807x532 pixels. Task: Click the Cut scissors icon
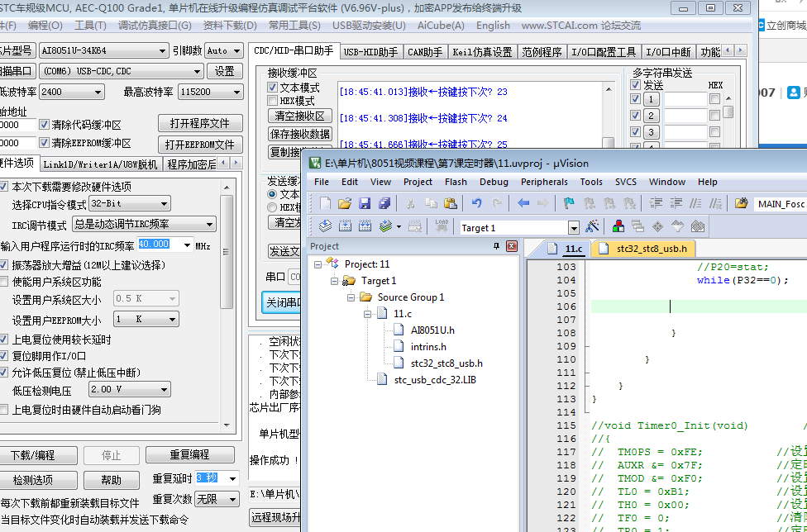(410, 203)
